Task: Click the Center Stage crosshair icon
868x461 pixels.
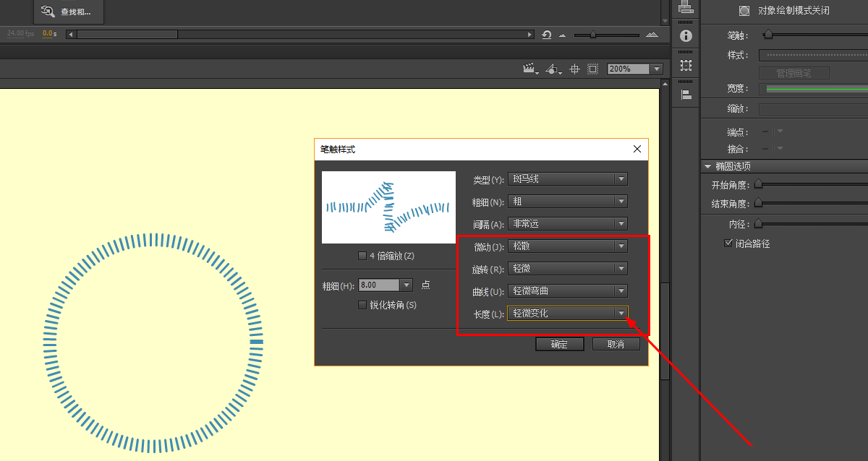Action: (x=575, y=69)
